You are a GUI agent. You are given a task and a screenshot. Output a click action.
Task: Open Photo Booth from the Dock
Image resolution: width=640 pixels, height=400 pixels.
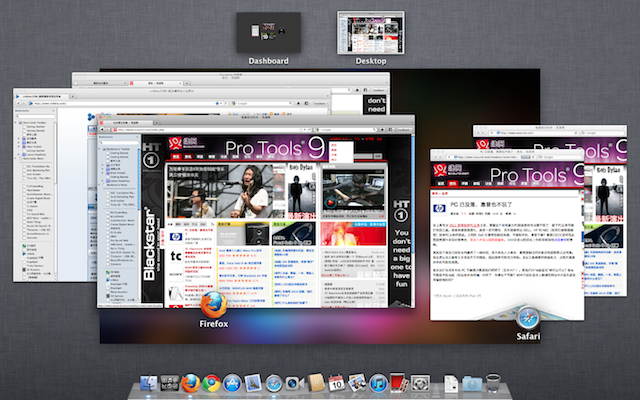[399, 383]
